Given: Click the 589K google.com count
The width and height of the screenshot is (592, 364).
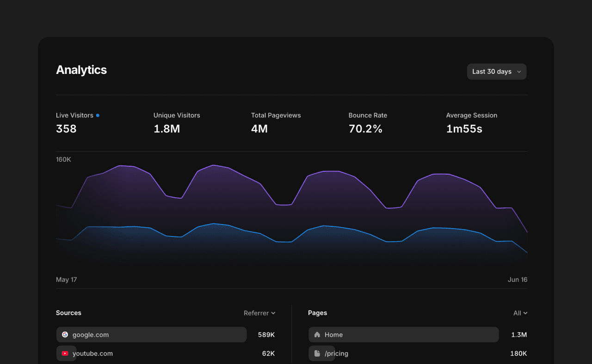Looking at the screenshot, I should (x=266, y=334).
